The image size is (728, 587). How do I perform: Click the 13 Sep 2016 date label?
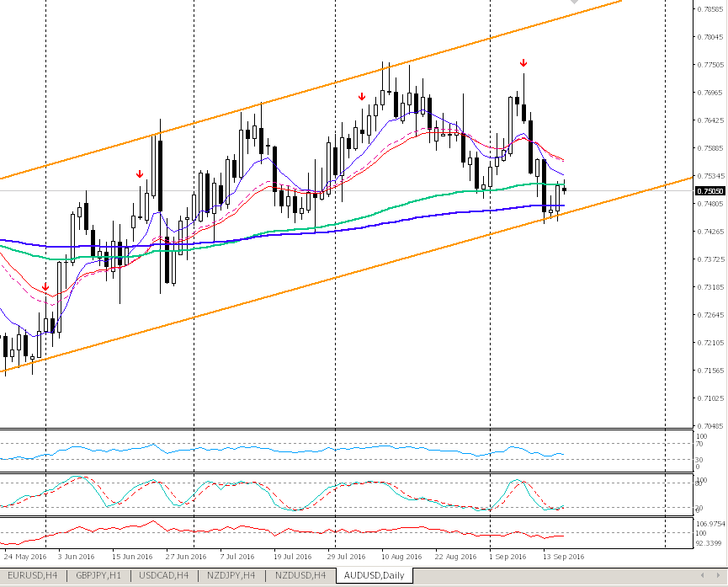(564, 557)
